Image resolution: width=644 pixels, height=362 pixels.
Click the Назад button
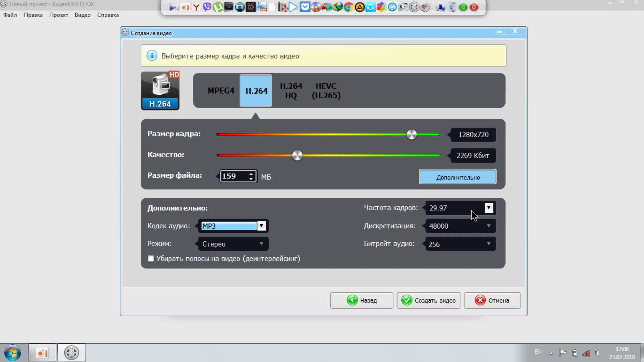point(362,300)
